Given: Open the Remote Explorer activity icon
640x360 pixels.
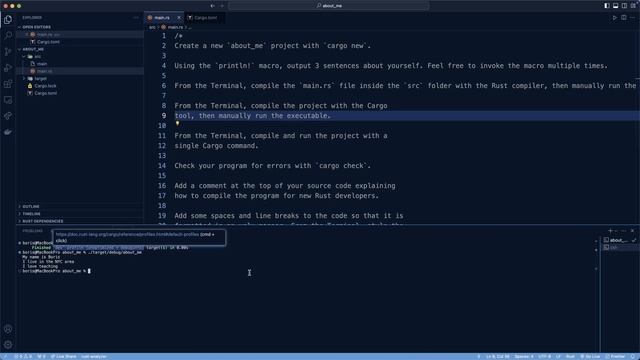Looking at the screenshot, I should tap(8, 100).
